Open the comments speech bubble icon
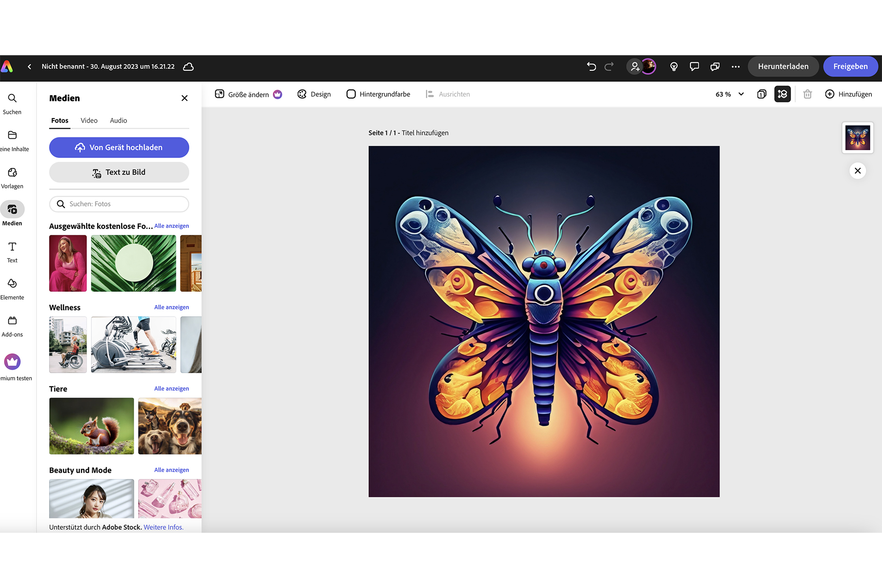Viewport: 882px width, 588px height. click(x=694, y=67)
